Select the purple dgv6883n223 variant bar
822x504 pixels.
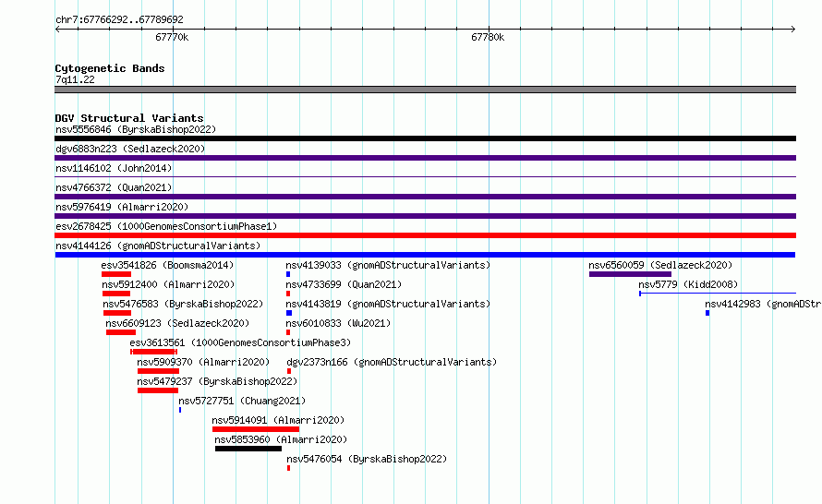[x=425, y=158]
